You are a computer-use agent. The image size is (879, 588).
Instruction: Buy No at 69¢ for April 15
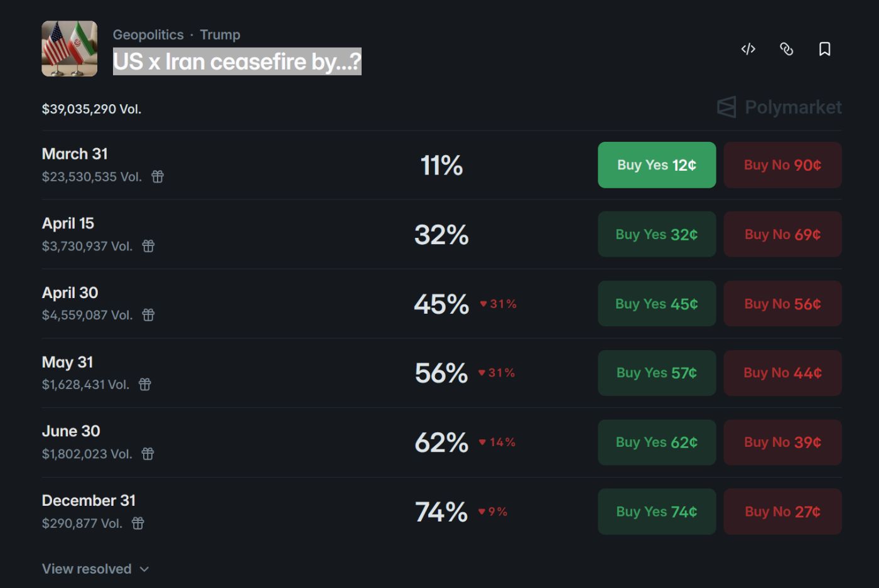[782, 234]
